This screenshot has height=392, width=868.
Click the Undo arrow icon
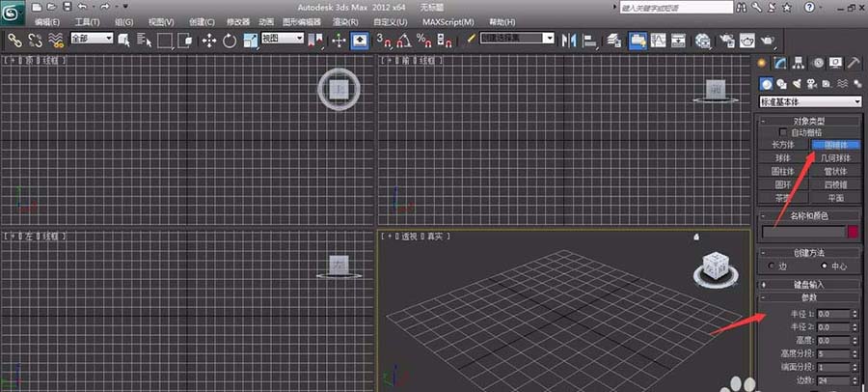click(x=83, y=7)
